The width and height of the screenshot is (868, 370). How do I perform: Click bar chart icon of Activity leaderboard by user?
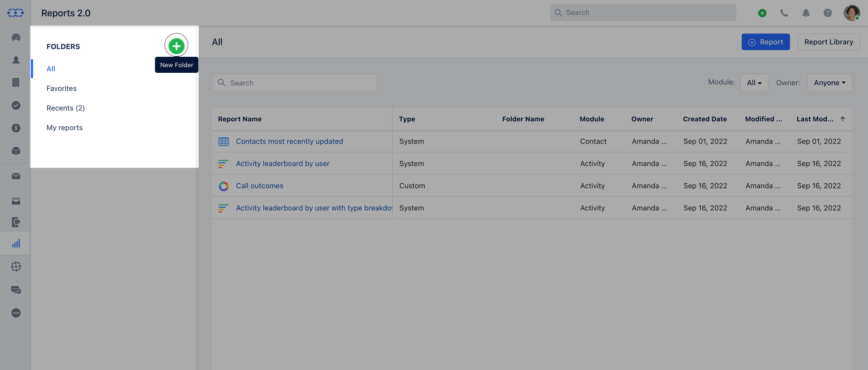[223, 164]
